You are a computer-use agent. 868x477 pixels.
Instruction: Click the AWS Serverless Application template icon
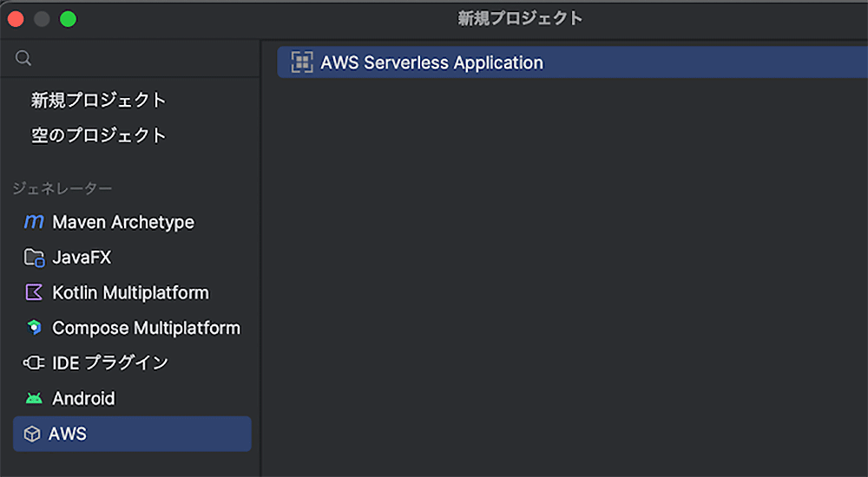(302, 62)
